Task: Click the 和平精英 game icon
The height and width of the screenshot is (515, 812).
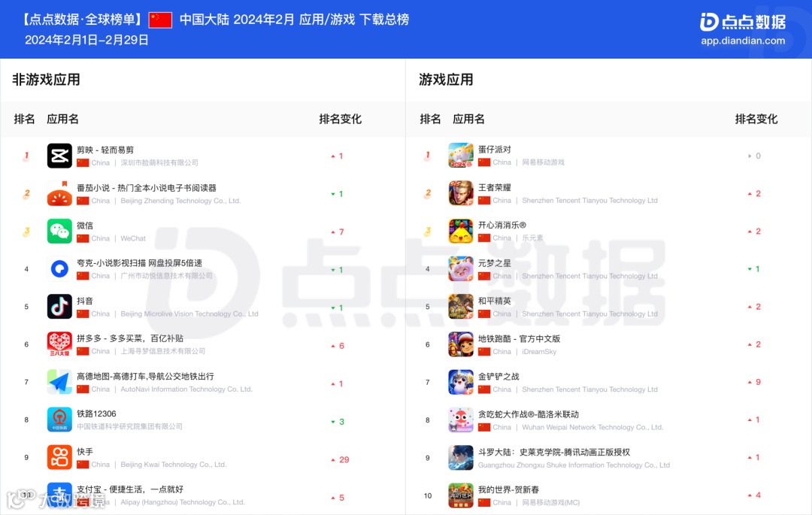Action: pyautogui.click(x=461, y=307)
